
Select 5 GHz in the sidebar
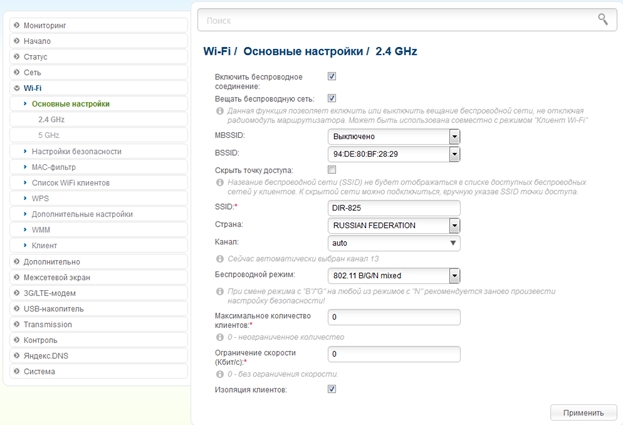(48, 135)
